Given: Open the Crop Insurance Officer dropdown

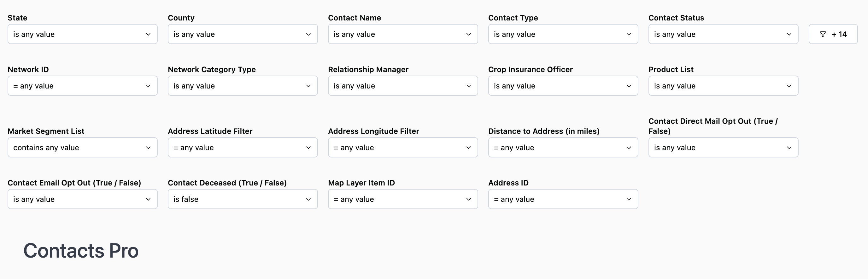Looking at the screenshot, I should point(563,86).
